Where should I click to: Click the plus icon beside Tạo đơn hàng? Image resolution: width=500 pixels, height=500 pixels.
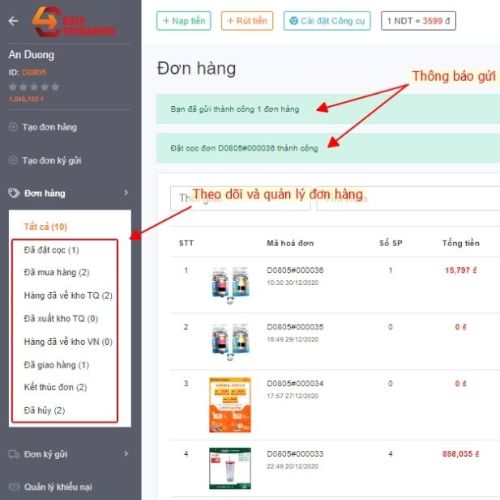(x=13, y=127)
